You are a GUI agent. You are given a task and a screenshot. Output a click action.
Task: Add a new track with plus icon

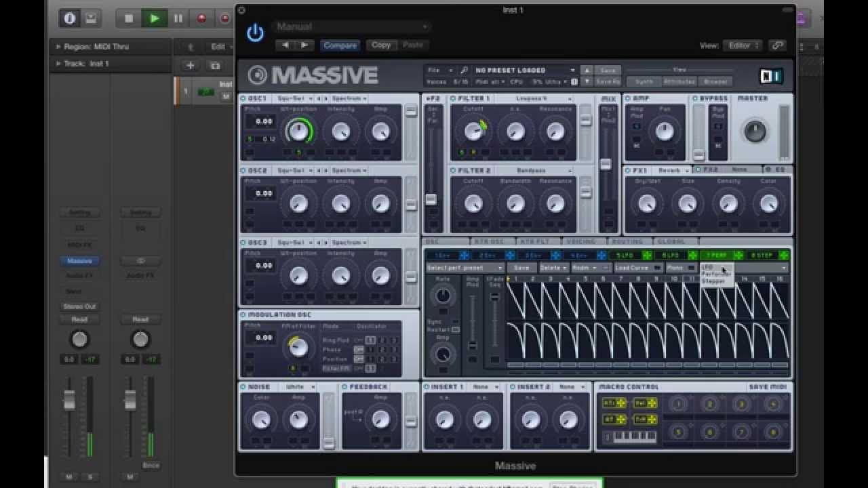(191, 66)
